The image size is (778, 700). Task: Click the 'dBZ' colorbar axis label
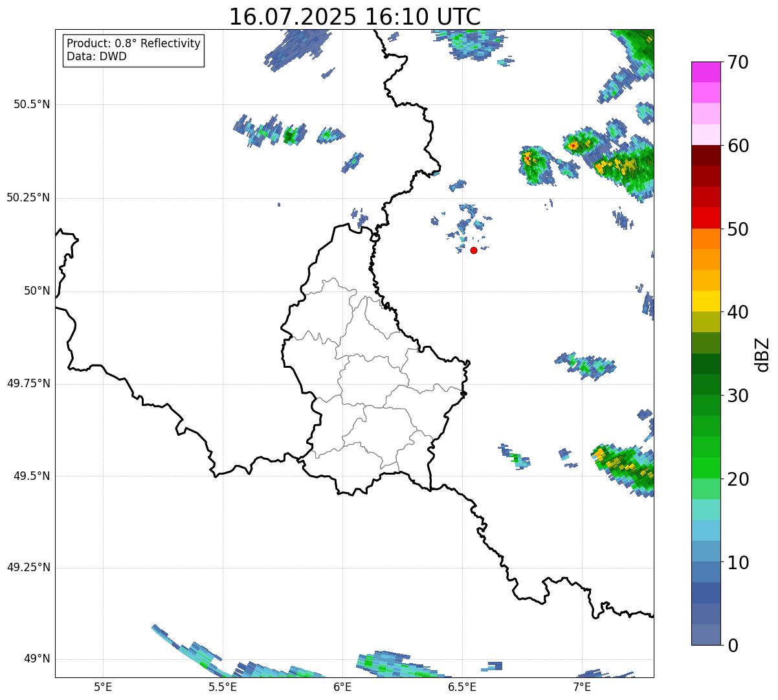(762, 354)
